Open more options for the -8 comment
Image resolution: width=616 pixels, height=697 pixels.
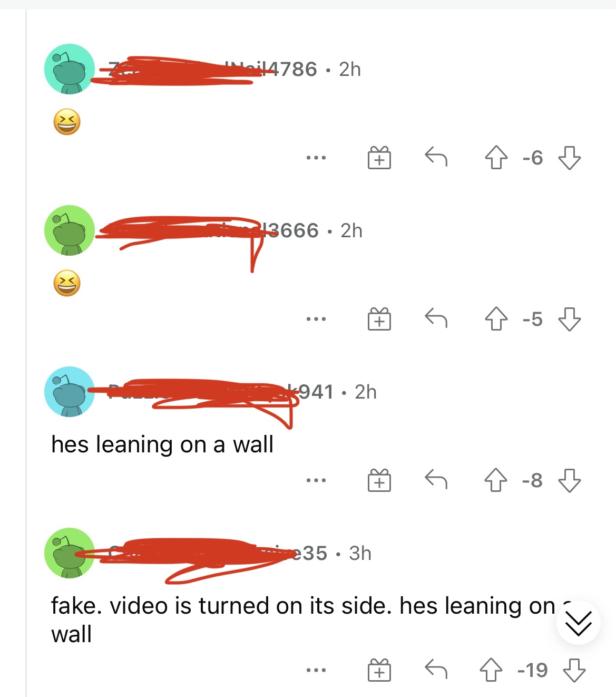(316, 480)
